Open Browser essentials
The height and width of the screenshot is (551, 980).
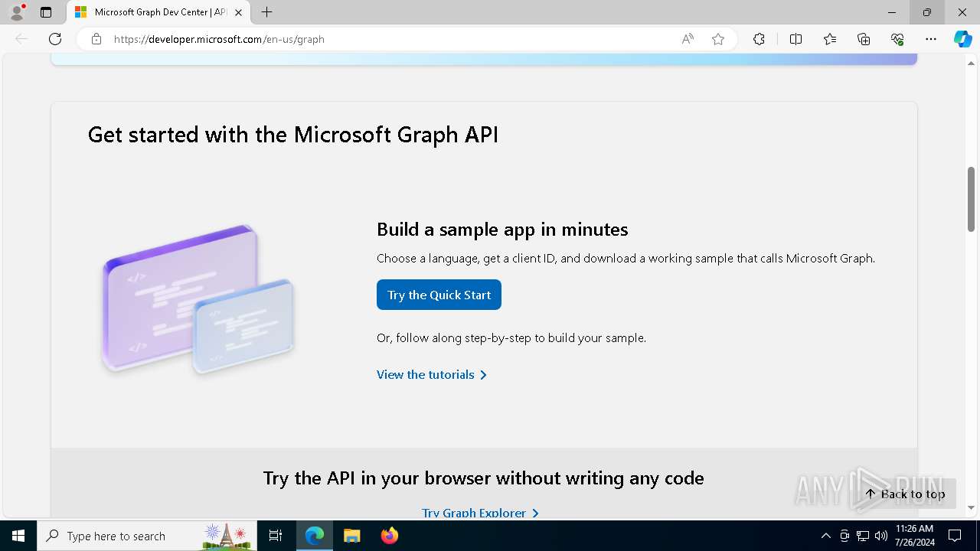tap(897, 39)
